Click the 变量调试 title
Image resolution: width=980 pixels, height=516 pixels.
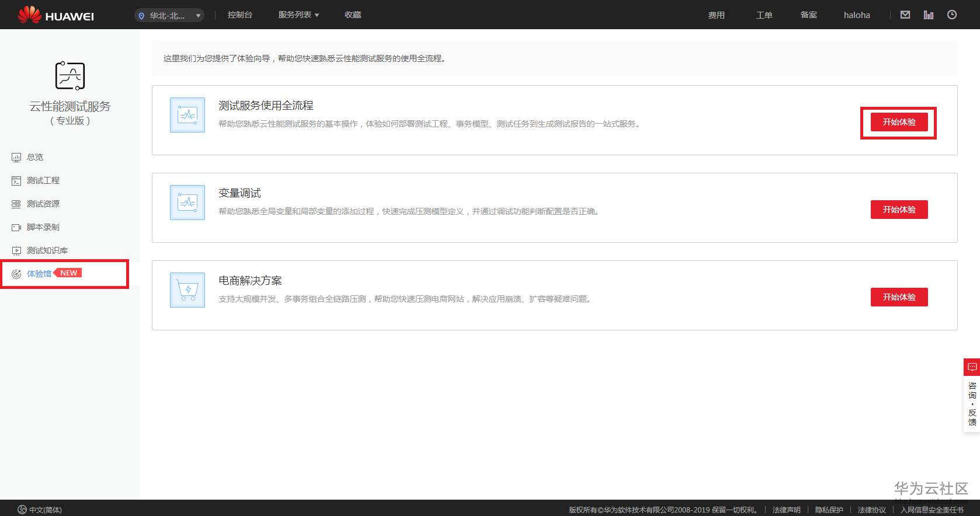(239, 193)
